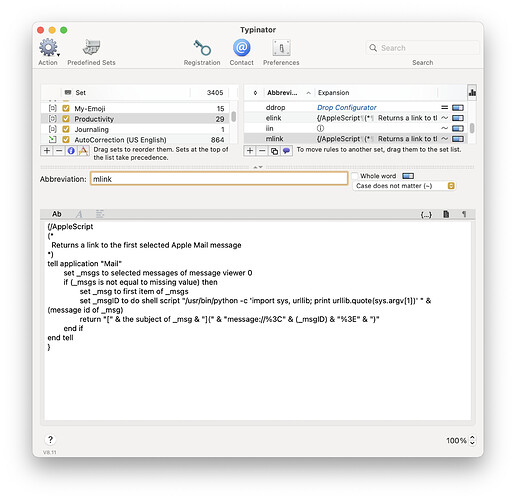Image resolution: width=516 pixels, height=500 pixels.
Task: Switch to the Ab plain text tab
Action: click(x=57, y=214)
